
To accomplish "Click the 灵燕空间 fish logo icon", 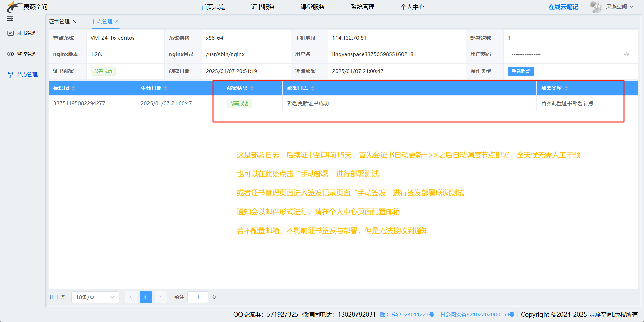I will [x=14, y=6].
